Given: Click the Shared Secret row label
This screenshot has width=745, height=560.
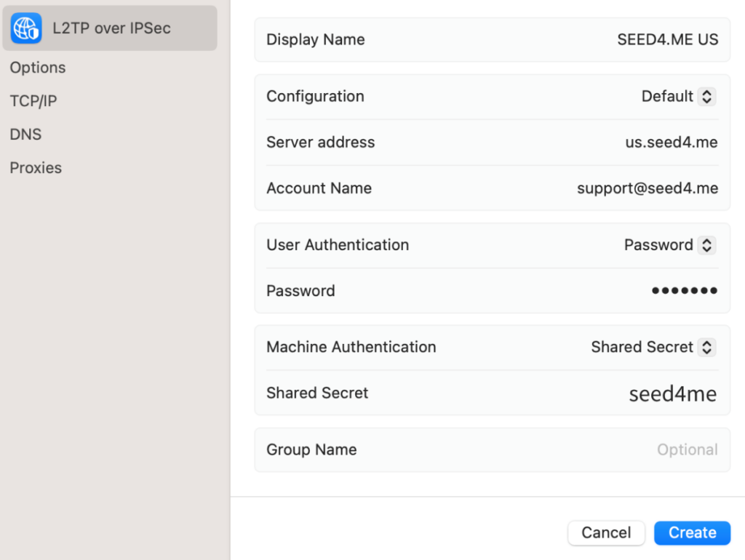Looking at the screenshot, I should (317, 393).
